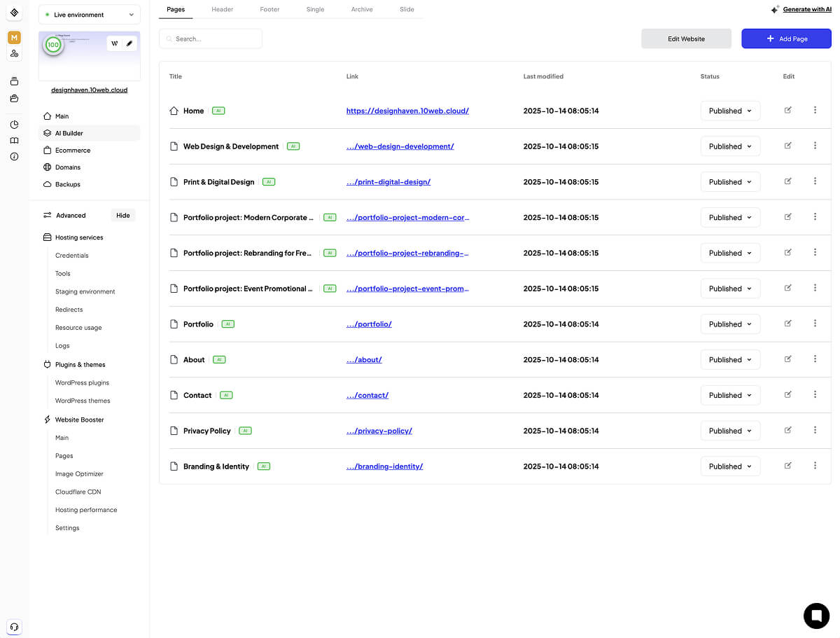Click the pencil edit icon on site thumbnail
Image resolution: width=840 pixels, height=638 pixels.
[x=129, y=43]
